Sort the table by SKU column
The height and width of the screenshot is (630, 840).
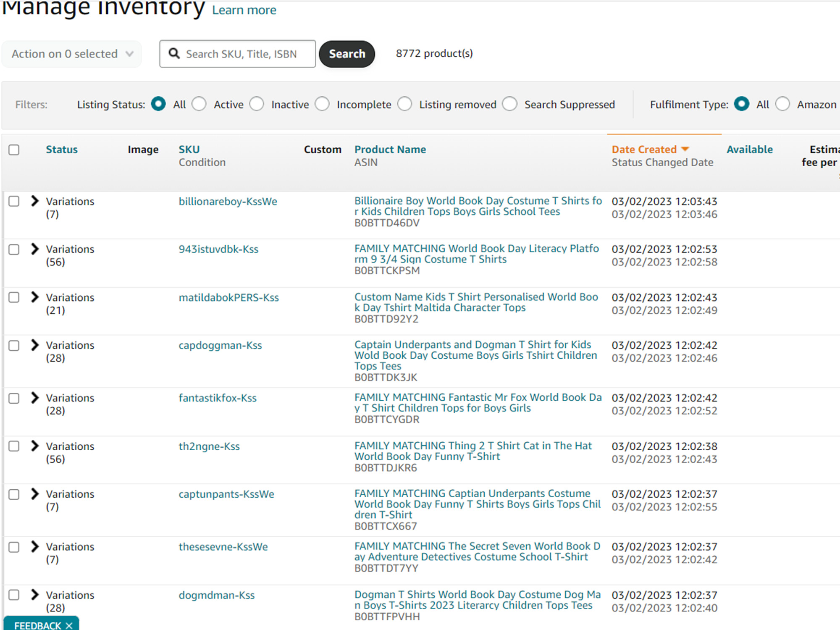[189, 150]
